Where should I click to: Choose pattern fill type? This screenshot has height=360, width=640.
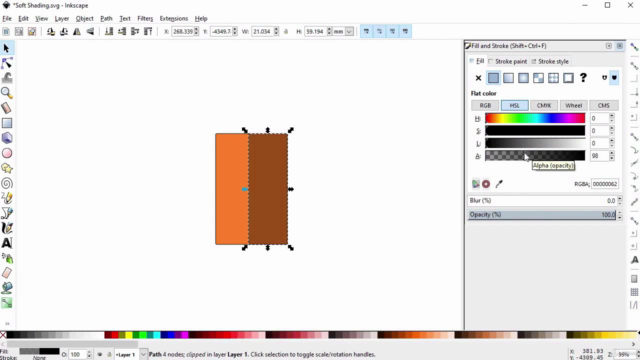(553, 78)
